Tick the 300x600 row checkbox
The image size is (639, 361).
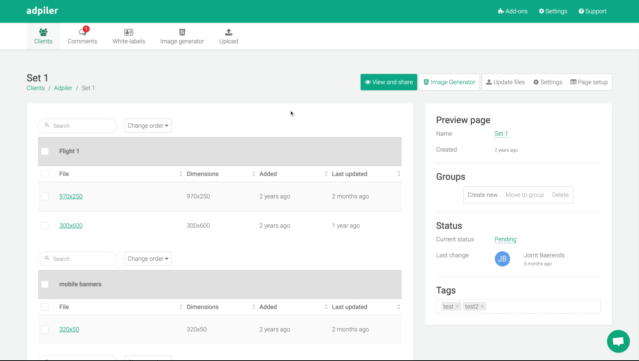coord(45,226)
